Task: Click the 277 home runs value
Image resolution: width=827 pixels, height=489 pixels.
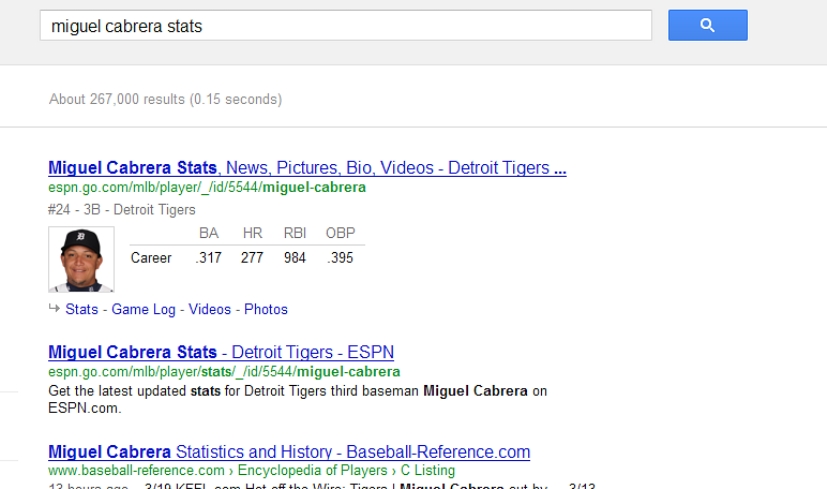Action: (252, 258)
